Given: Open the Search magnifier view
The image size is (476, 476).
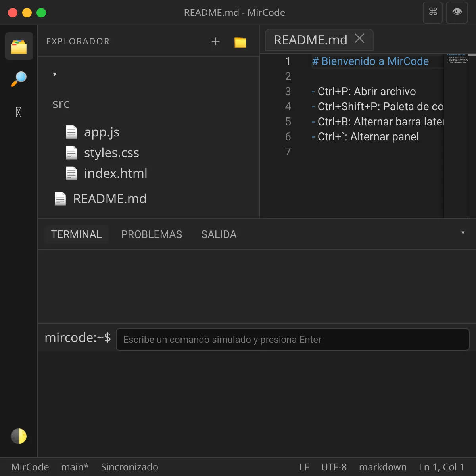Looking at the screenshot, I should (19, 79).
